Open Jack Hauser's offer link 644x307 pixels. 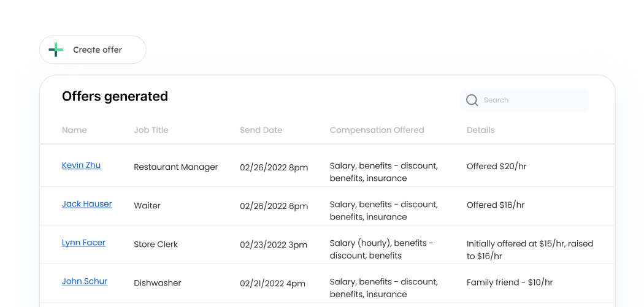(x=86, y=204)
